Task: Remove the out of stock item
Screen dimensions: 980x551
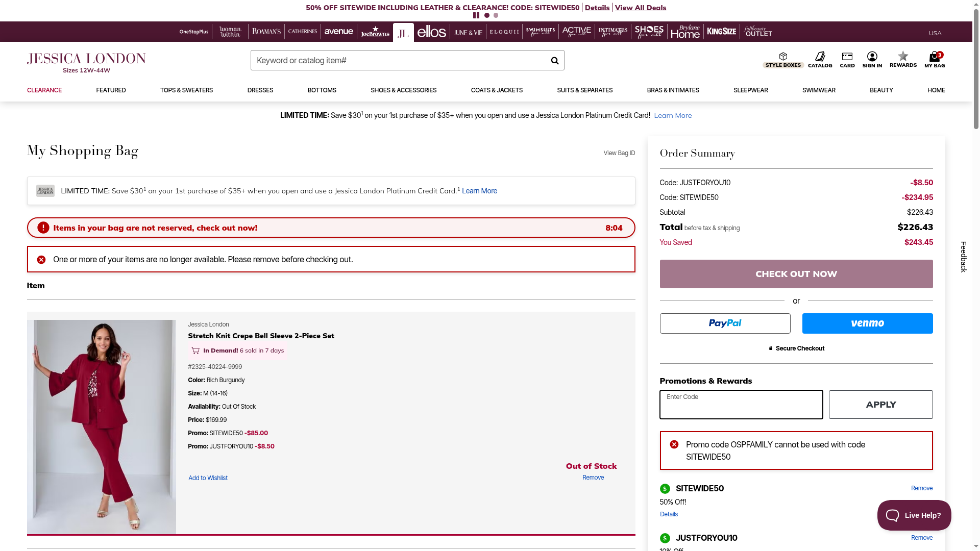Action: (x=593, y=478)
